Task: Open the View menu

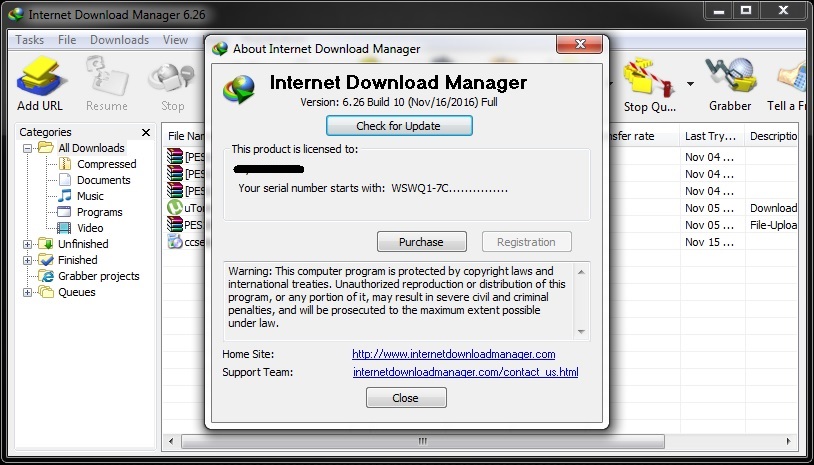Action: 175,40
